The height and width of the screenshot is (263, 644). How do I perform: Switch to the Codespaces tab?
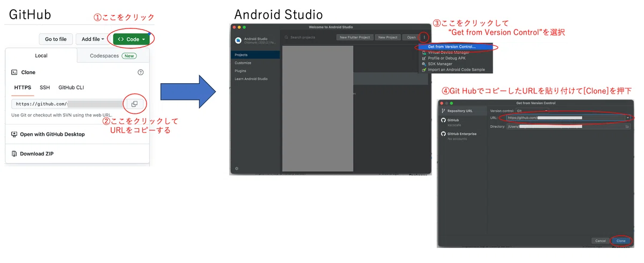click(x=113, y=55)
